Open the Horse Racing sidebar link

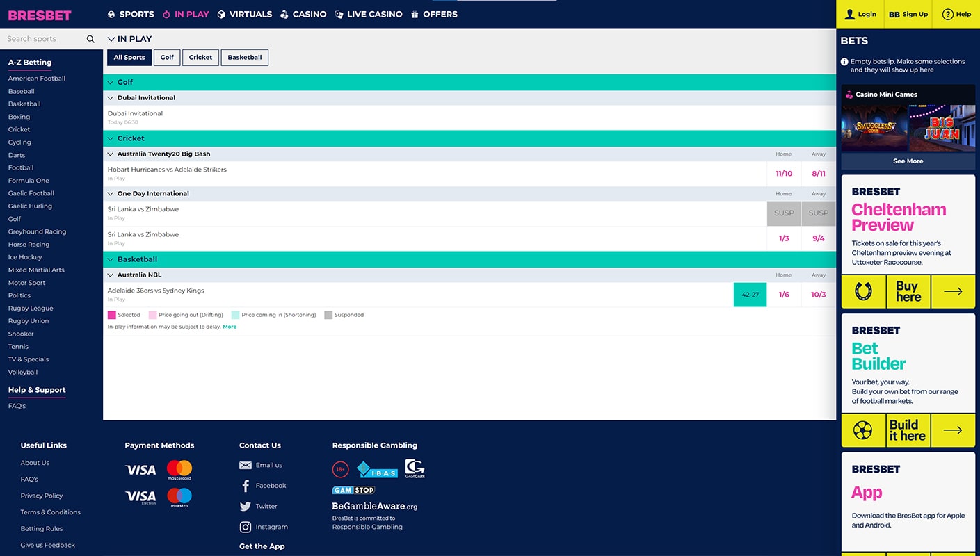tap(29, 245)
